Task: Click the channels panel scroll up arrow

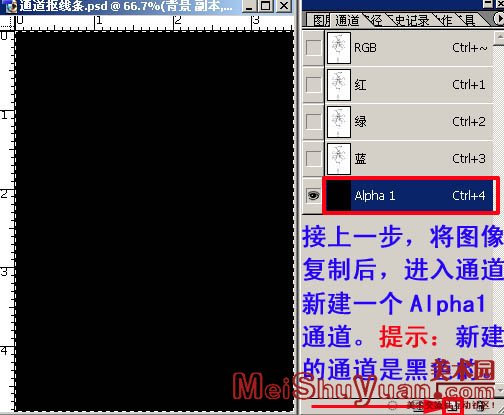Action: click(499, 36)
